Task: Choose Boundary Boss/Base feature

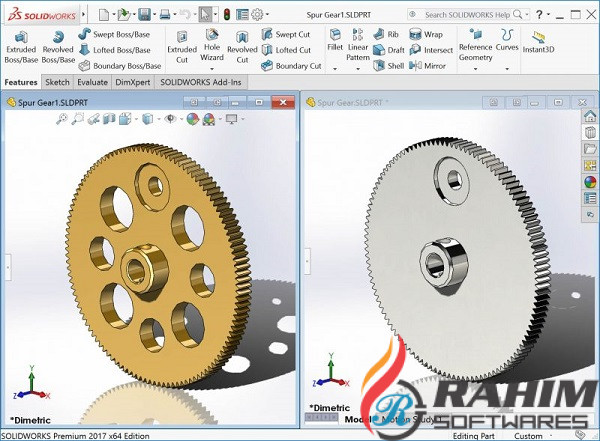Action: tap(119, 66)
